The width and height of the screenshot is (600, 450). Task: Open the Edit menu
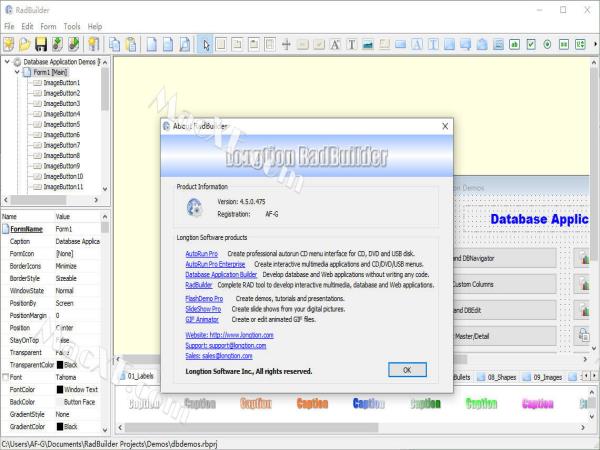(x=27, y=26)
